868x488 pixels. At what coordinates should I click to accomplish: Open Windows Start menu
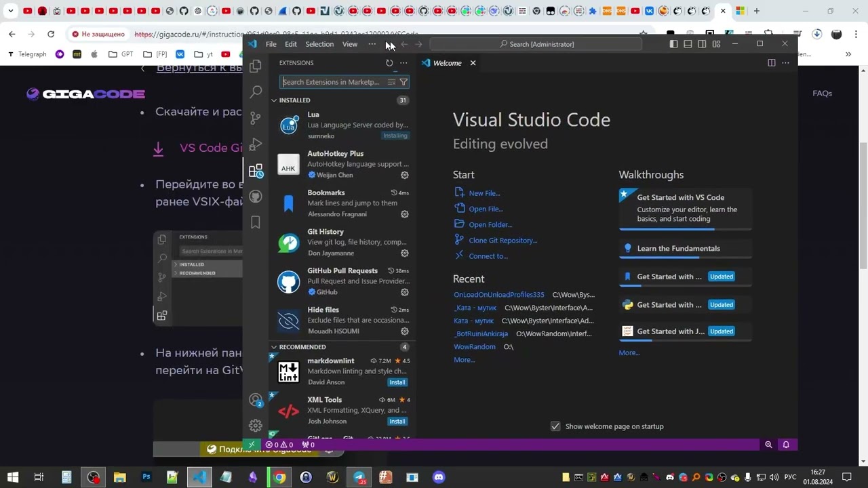pos(13,477)
